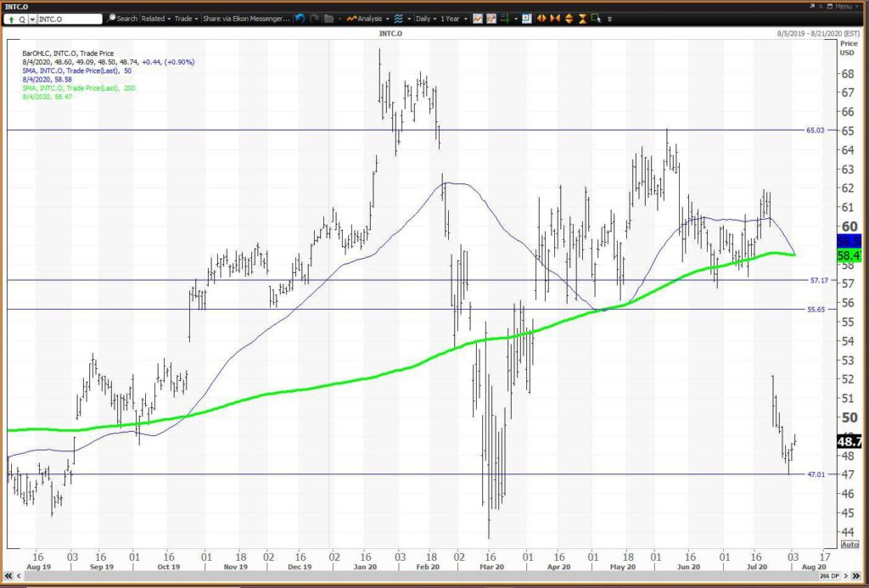Expand the Analysis dropdown
This screenshot has width=869, height=588.
tap(370, 19)
